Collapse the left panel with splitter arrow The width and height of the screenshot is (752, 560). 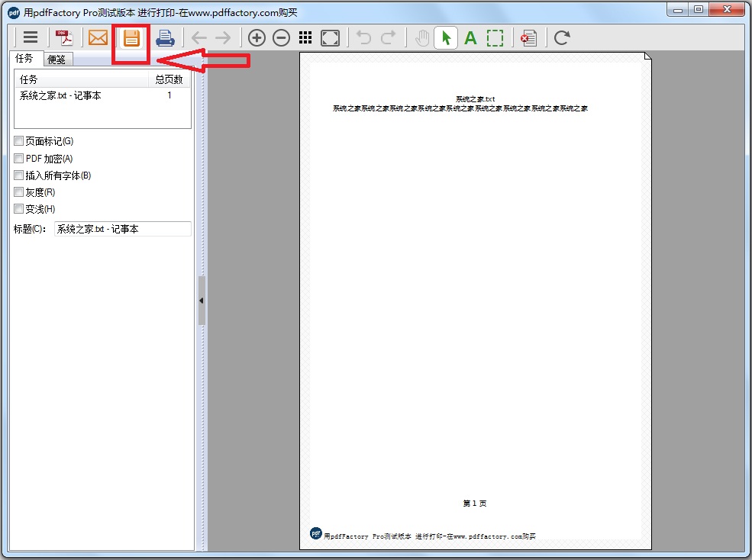coord(202,301)
